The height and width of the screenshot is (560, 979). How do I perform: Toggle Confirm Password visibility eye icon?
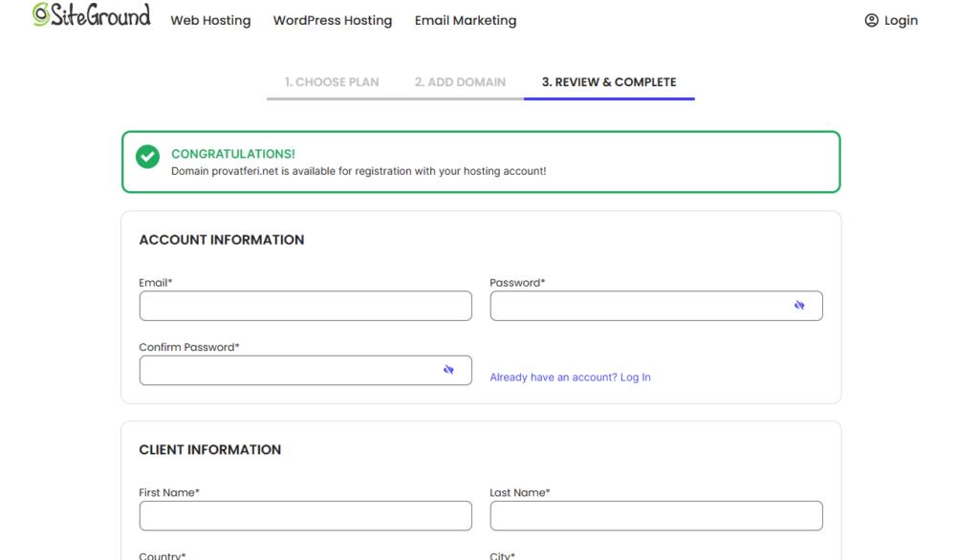(x=448, y=370)
